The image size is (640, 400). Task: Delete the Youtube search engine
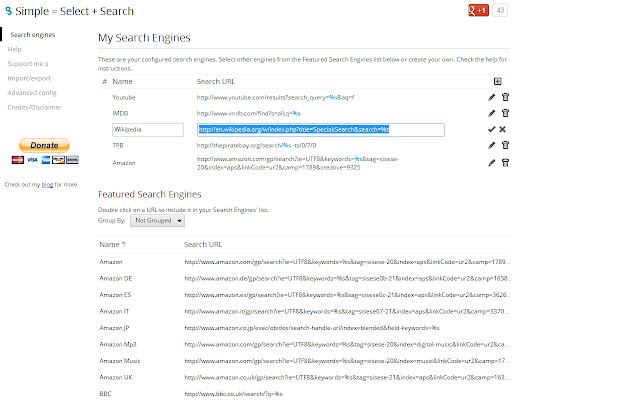click(x=505, y=97)
